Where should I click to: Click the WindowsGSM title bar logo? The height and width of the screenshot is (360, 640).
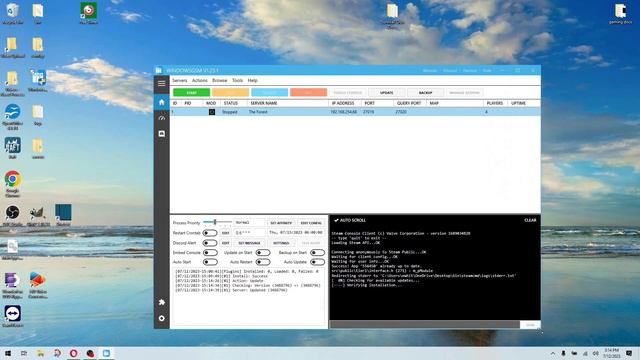click(159, 70)
